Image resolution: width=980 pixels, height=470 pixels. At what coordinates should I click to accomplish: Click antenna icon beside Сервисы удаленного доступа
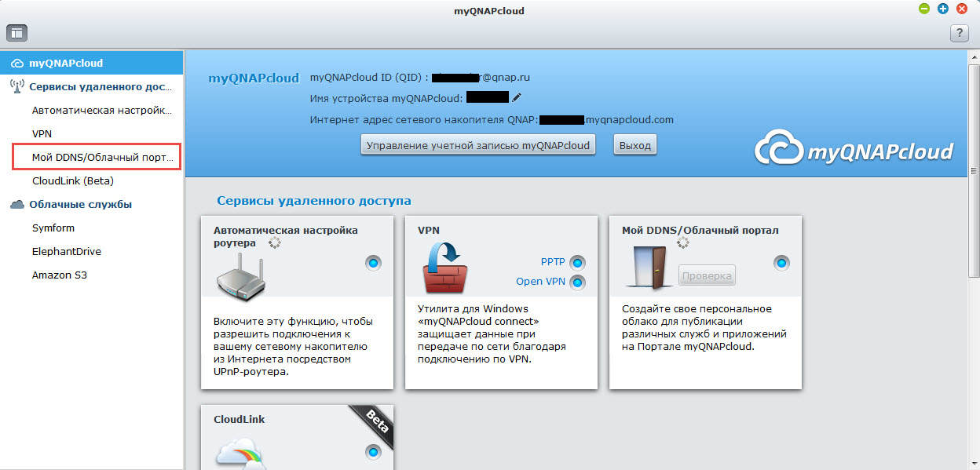point(16,87)
